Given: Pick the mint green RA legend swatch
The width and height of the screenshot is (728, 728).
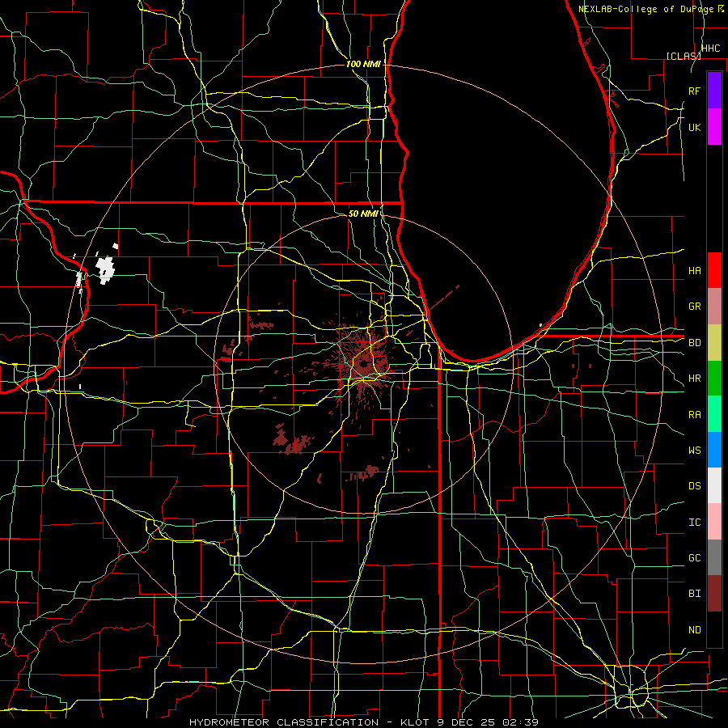Looking at the screenshot, I should (x=714, y=414).
